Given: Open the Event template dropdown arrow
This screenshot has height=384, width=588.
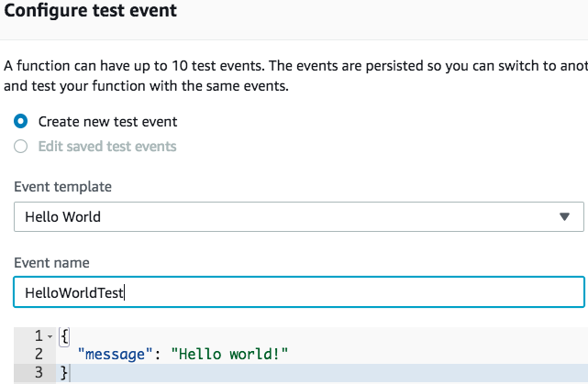Looking at the screenshot, I should [564, 217].
